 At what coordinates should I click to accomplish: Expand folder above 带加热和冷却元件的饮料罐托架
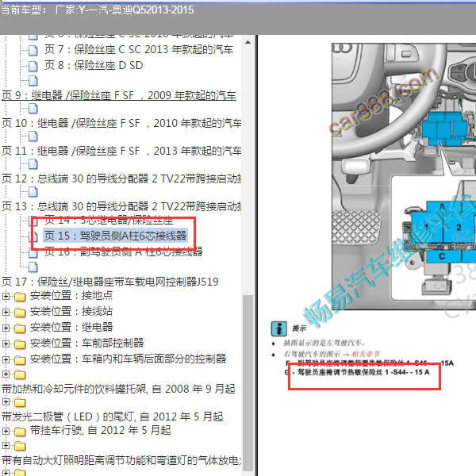6,374
